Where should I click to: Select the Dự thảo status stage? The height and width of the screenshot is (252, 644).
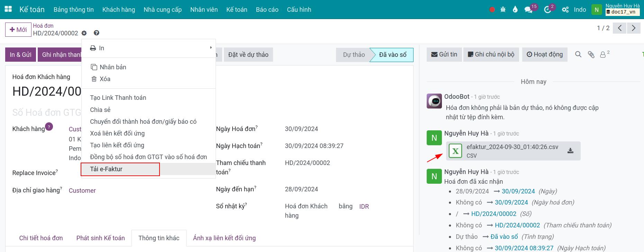pyautogui.click(x=354, y=55)
